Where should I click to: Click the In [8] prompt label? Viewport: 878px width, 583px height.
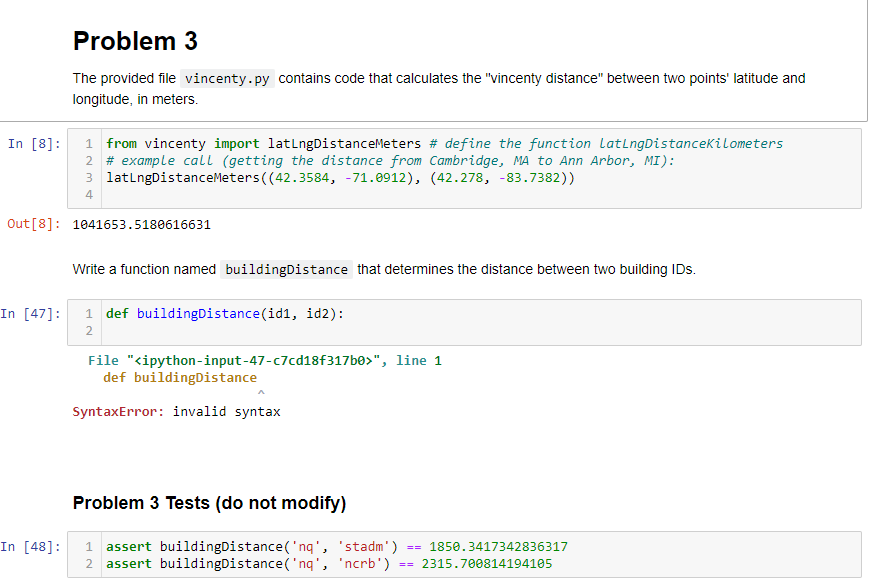pos(29,143)
